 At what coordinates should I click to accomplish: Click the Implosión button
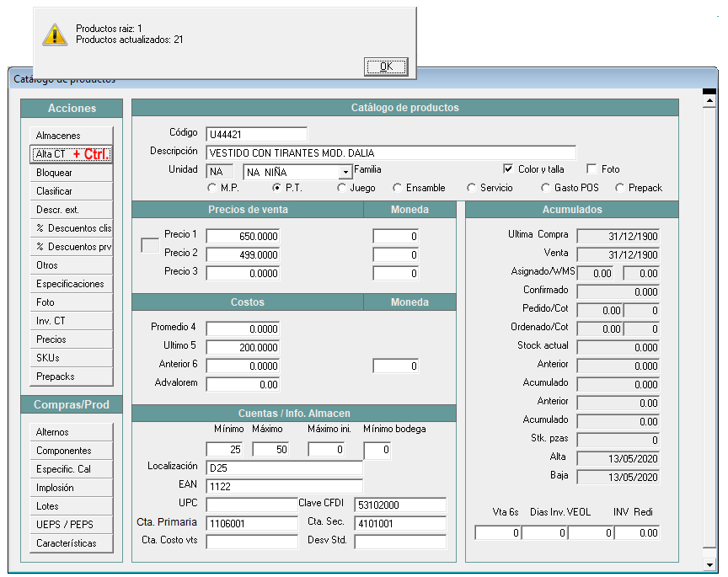72,488
